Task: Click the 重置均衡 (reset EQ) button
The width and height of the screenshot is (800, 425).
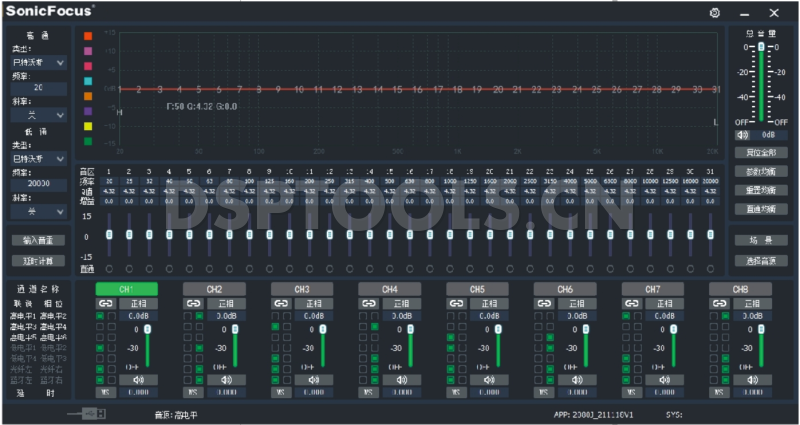Action: pos(761,190)
